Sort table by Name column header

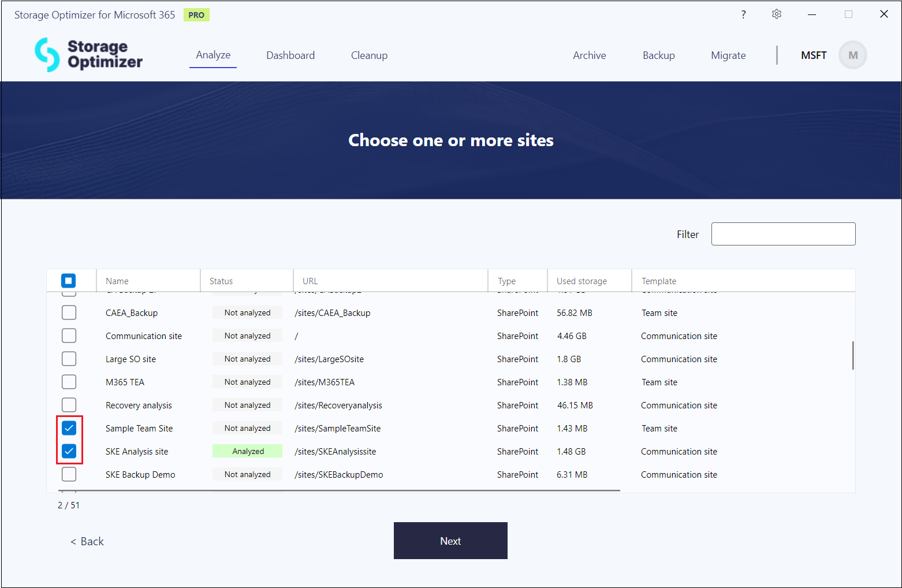[117, 281]
